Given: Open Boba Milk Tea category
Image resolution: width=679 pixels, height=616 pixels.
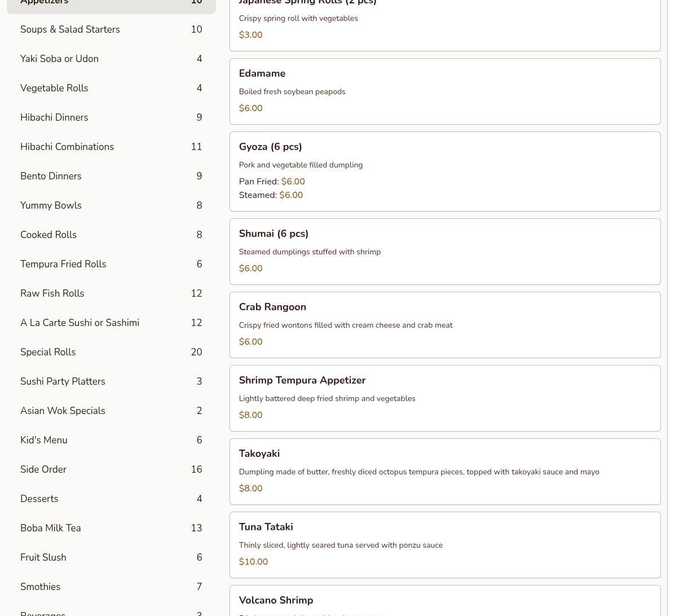Looking at the screenshot, I should pos(111,528).
